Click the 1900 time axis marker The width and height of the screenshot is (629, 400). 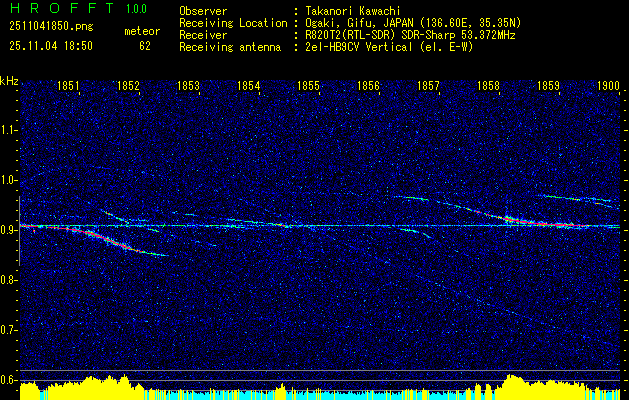point(608,85)
